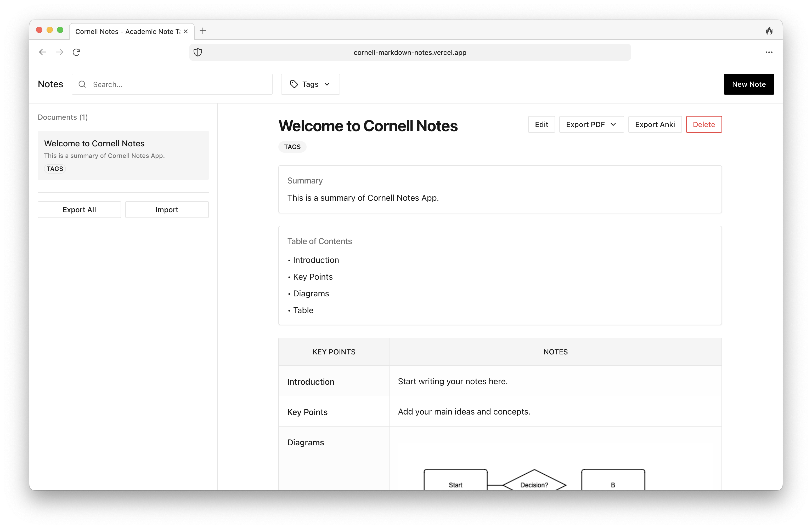Click the Import button

click(x=167, y=210)
